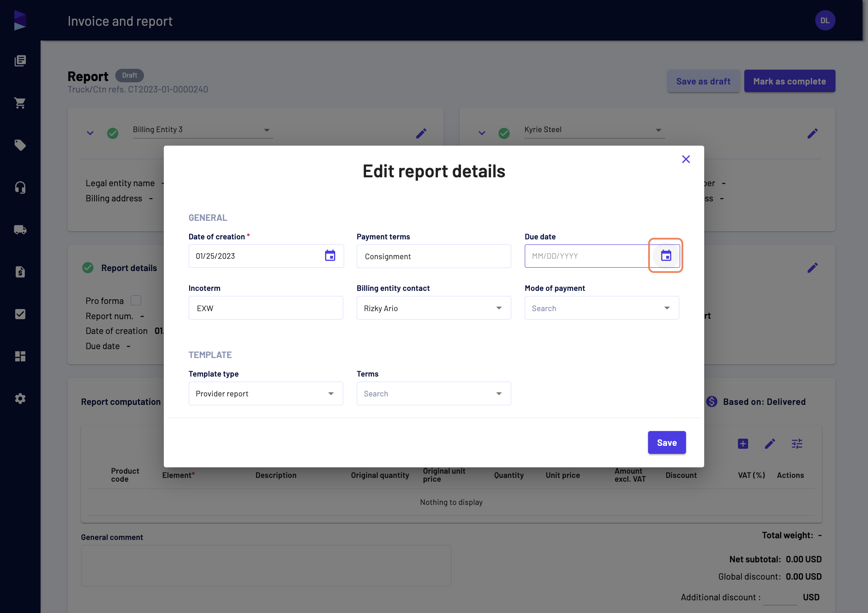Open the Date of creation calendar picker
The width and height of the screenshot is (868, 613).
tap(330, 255)
